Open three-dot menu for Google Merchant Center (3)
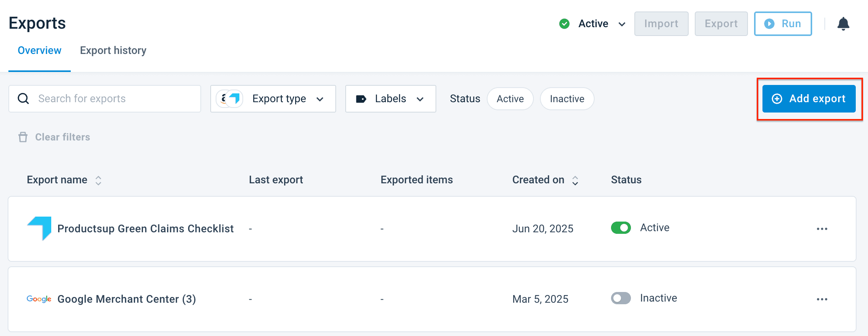The width and height of the screenshot is (868, 336). (822, 299)
